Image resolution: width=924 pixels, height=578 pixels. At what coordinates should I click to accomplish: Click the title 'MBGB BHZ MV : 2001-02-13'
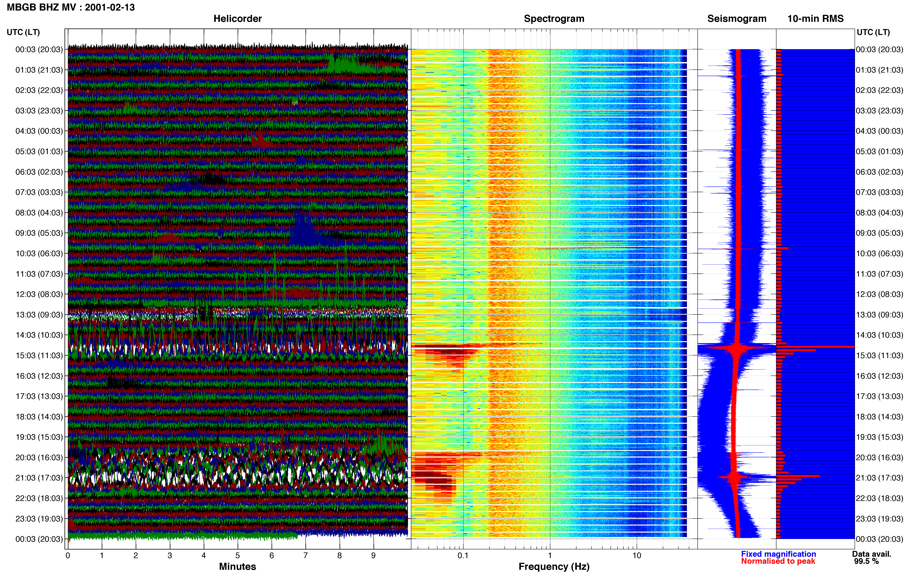pyautogui.click(x=71, y=7)
